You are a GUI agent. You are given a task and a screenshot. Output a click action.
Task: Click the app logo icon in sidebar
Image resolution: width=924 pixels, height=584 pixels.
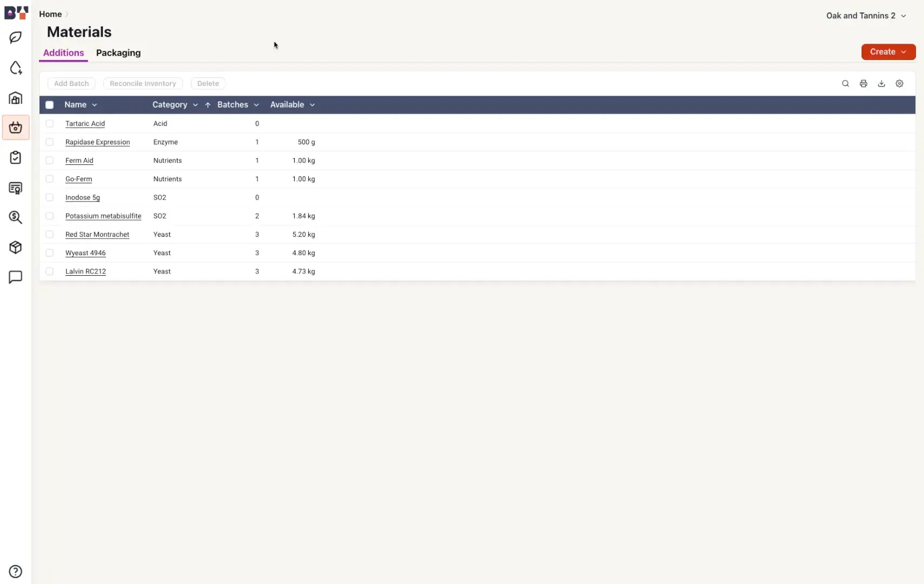pos(16,12)
